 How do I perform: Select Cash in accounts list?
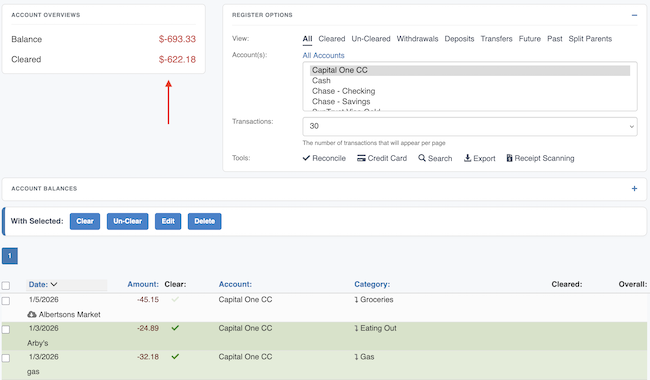[470, 80]
